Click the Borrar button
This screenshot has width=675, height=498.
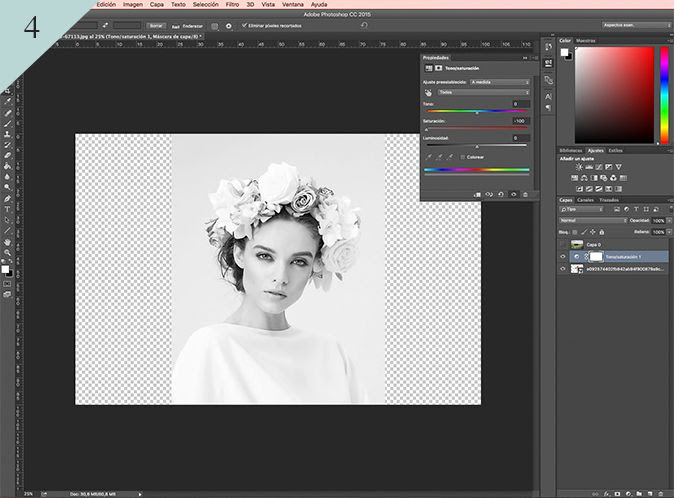click(156, 26)
